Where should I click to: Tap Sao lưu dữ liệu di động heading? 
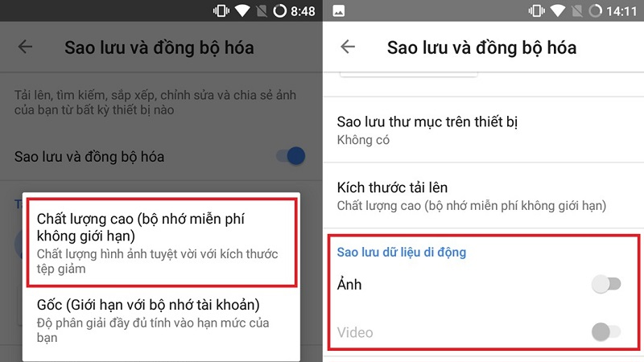pyautogui.click(x=401, y=252)
